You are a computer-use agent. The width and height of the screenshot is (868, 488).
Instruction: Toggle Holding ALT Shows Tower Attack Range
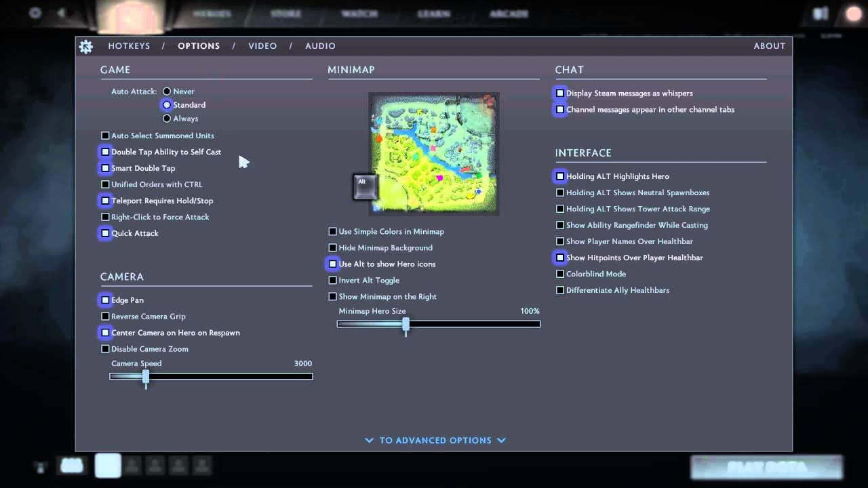[x=560, y=209]
